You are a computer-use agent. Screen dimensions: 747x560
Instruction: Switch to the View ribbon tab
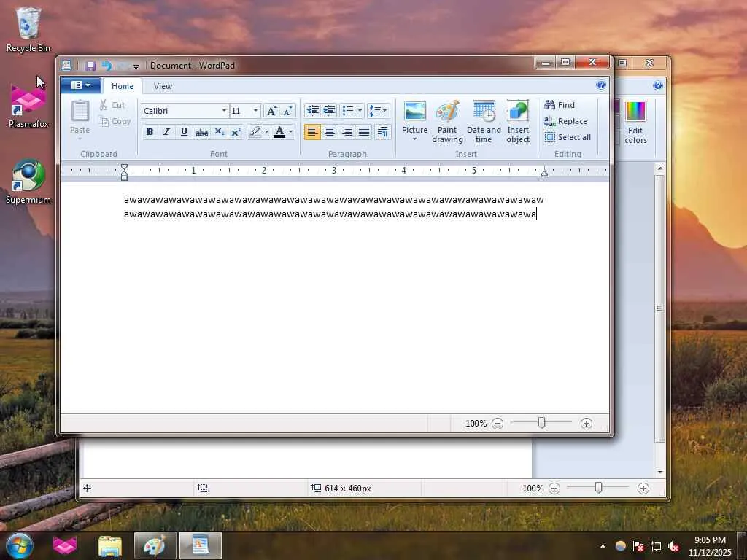163,86
